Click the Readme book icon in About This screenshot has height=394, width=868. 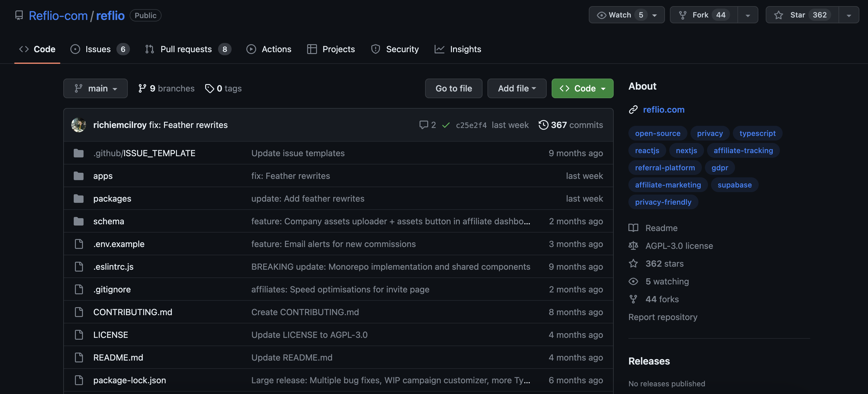click(x=633, y=228)
